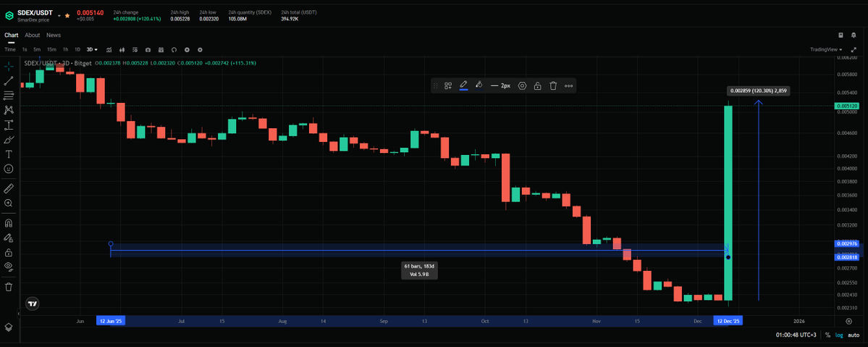Click the 12 Jun '25 date marker

pyautogui.click(x=111, y=321)
